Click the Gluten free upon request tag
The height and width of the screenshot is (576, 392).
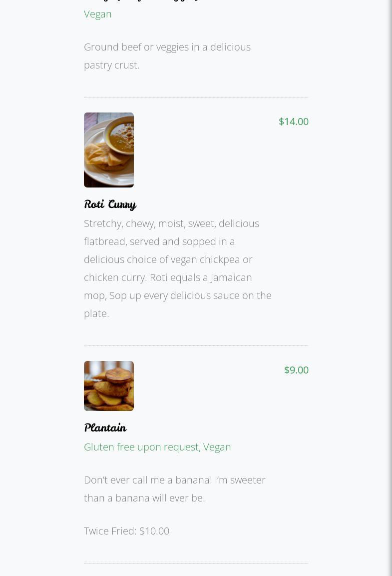(141, 446)
